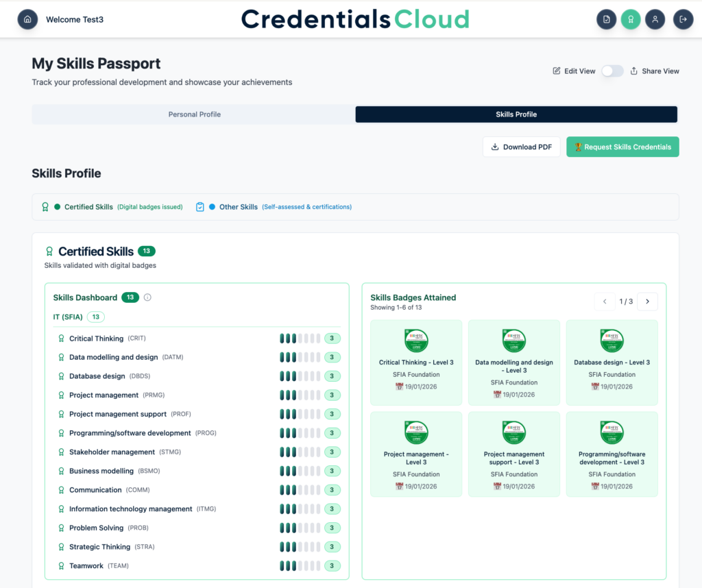702x588 pixels.
Task: Click Request Skills Credentials button
Action: click(622, 147)
